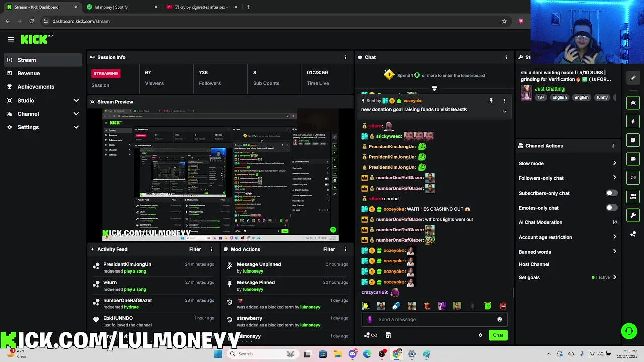Open Session Info three-dot menu
This screenshot has height=362, width=644.
click(345, 57)
